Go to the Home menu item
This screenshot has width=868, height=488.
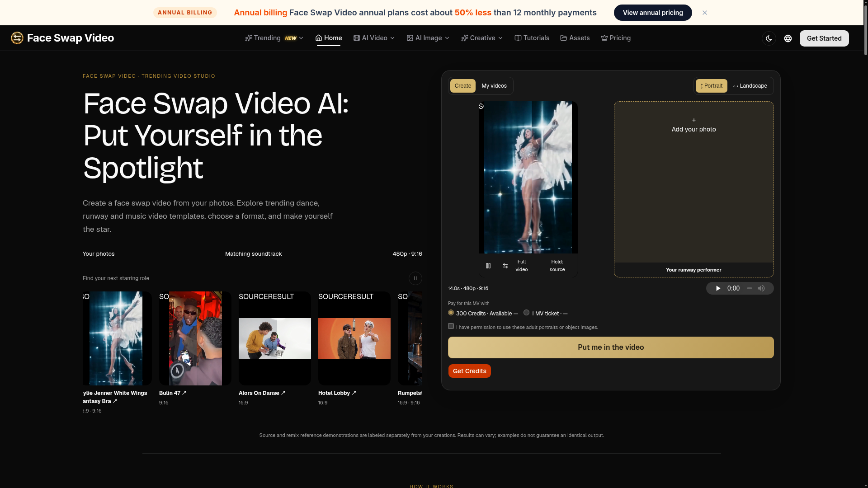329,38
